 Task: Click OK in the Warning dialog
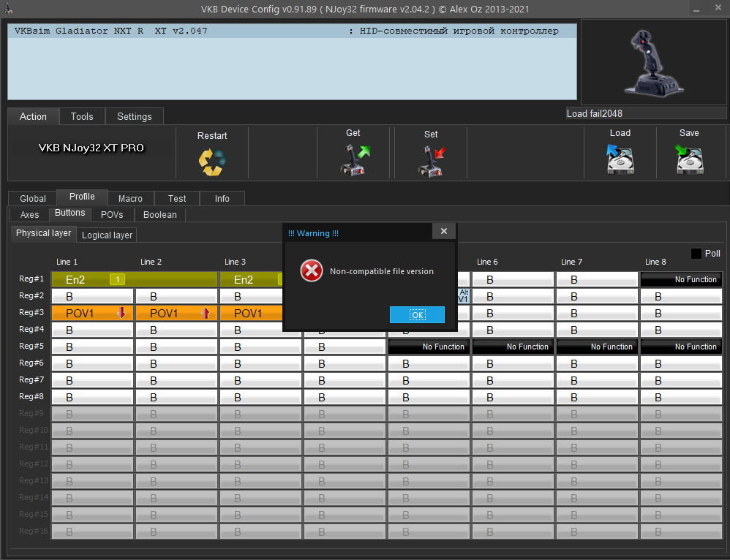(417, 314)
